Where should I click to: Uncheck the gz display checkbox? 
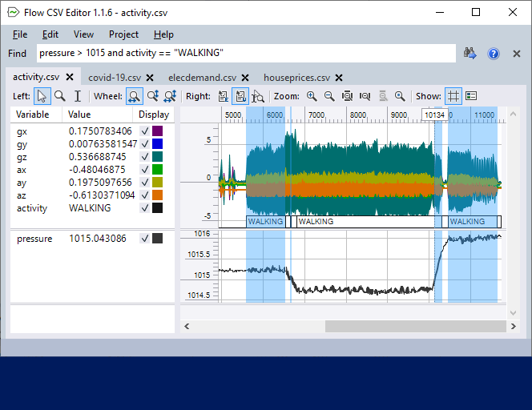point(145,157)
